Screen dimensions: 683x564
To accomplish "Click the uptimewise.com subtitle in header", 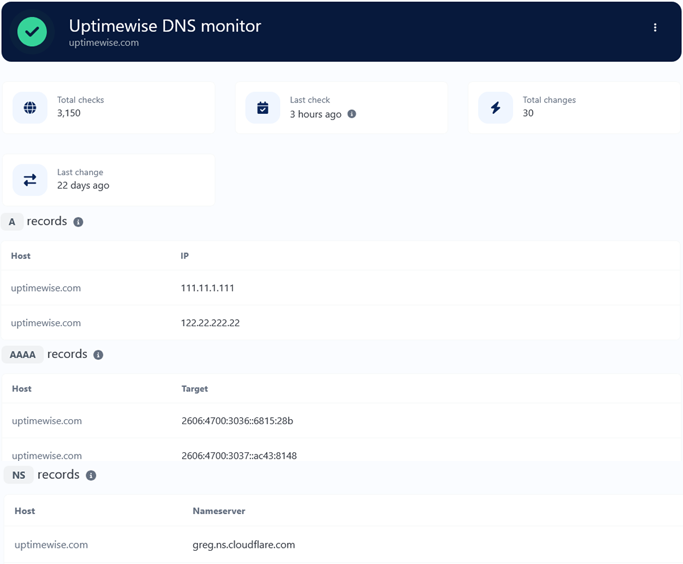I will click(x=104, y=43).
